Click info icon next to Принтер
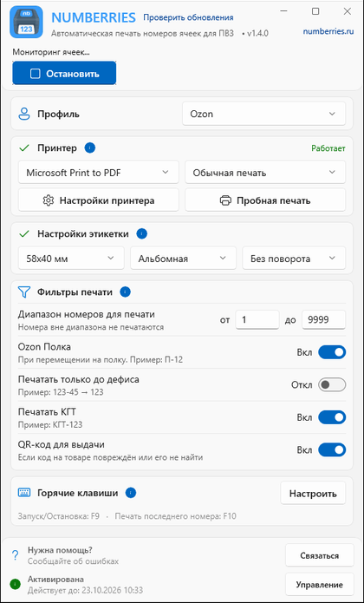This screenshot has height=603, width=364. click(90, 147)
